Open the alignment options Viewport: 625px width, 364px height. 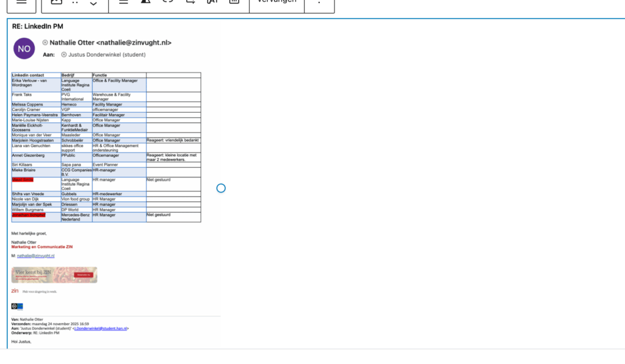(123, 2)
